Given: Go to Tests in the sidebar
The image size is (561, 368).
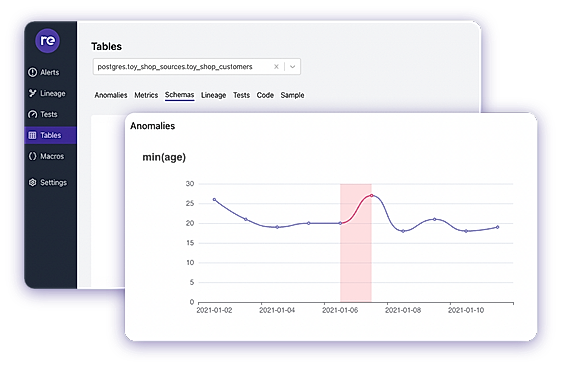Looking at the screenshot, I should click(50, 114).
